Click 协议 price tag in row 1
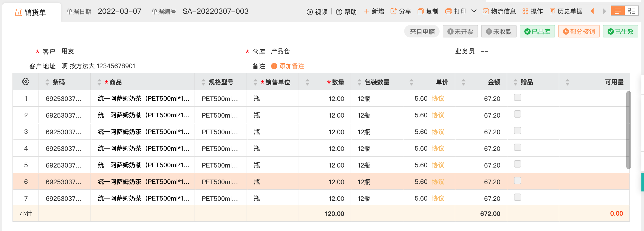The width and height of the screenshot is (644, 231). 438,99
